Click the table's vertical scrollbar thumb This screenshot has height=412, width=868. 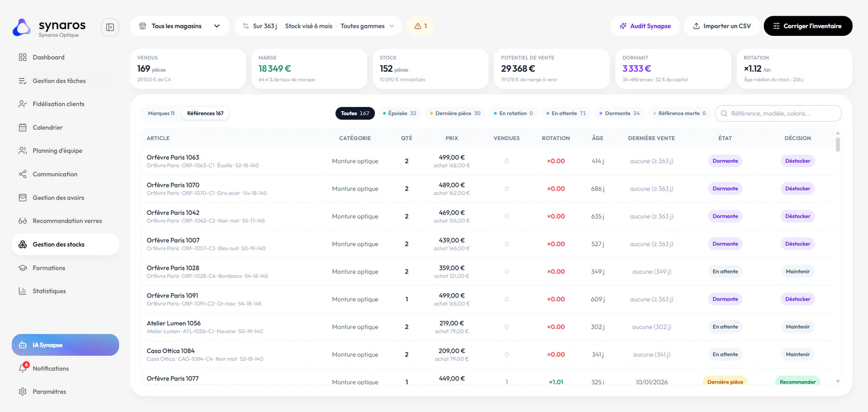tap(838, 144)
